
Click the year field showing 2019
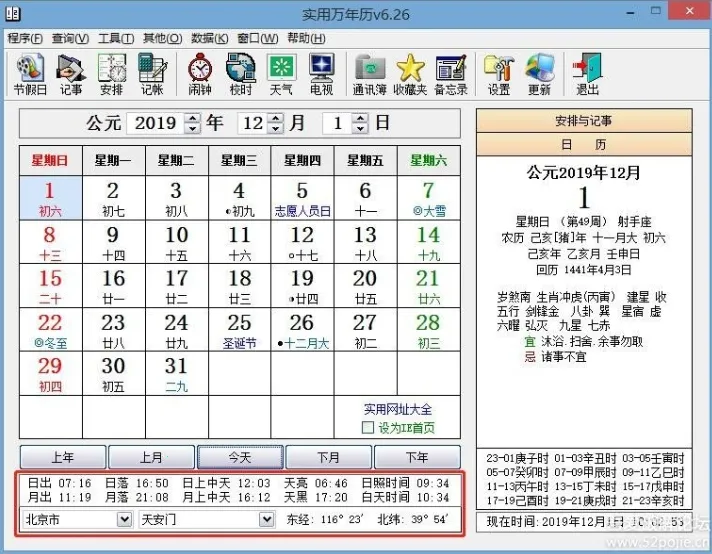coord(156,123)
